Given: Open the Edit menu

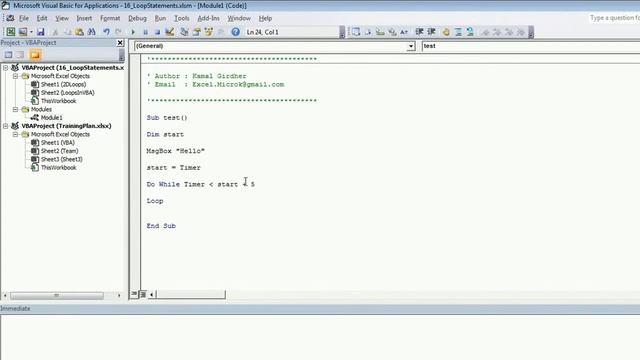Looking at the screenshot, I should click(42, 18).
